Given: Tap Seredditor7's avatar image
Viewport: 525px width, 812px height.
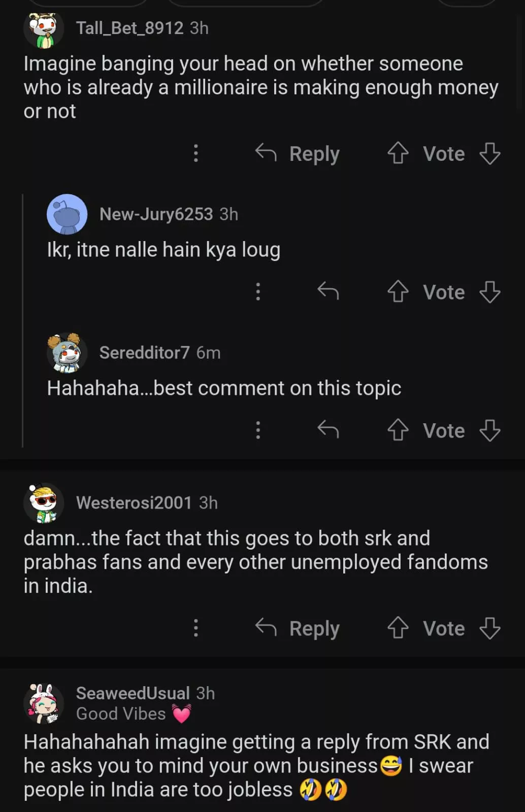Looking at the screenshot, I should [x=66, y=353].
